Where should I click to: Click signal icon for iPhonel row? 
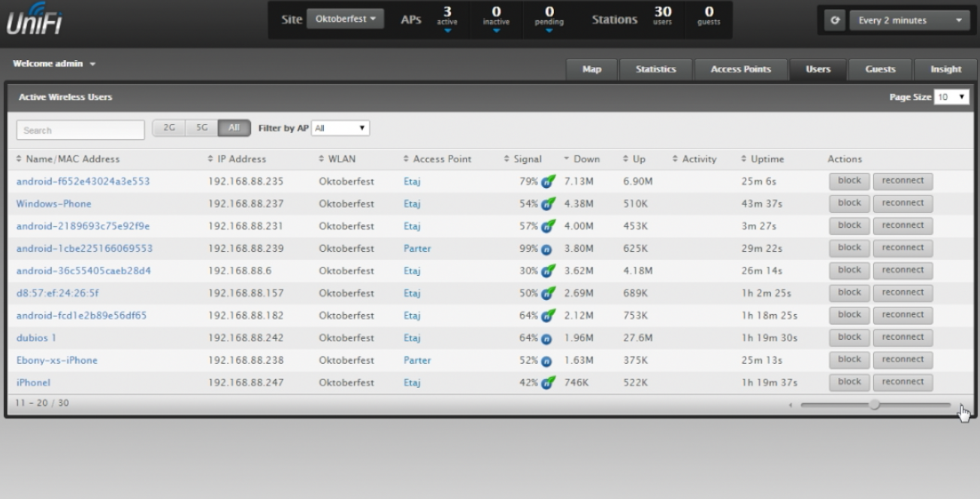tap(549, 383)
